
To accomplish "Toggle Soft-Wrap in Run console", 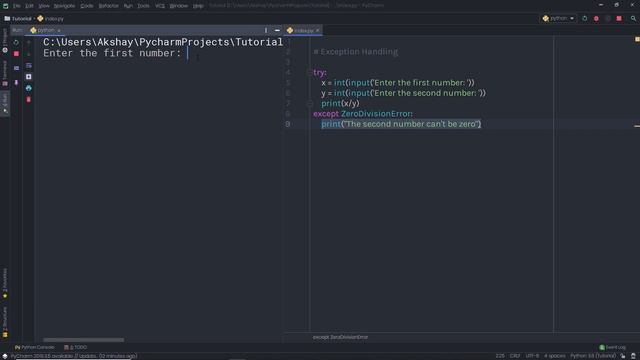I will point(29,65).
